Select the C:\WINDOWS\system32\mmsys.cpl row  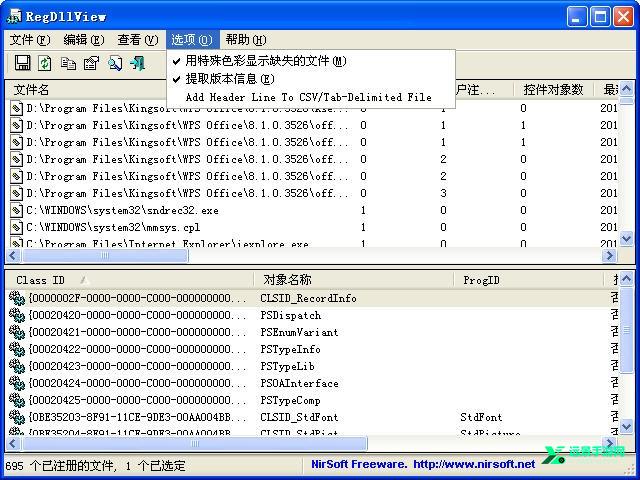click(x=312, y=227)
